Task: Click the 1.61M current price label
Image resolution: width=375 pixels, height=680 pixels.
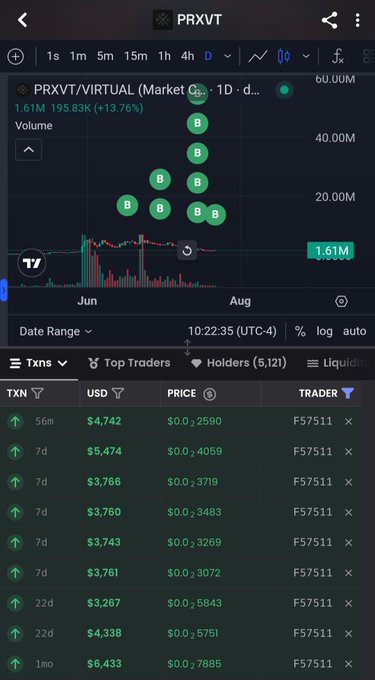Action: pyautogui.click(x=331, y=251)
